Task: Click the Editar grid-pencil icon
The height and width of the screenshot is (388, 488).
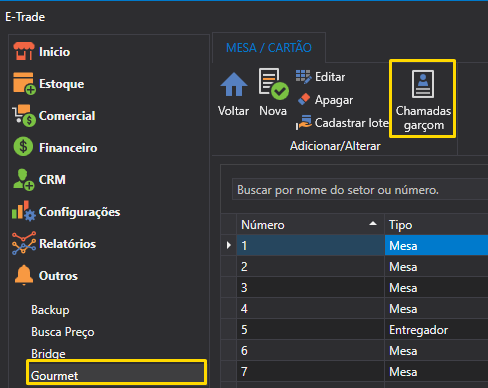Action: tap(303, 77)
